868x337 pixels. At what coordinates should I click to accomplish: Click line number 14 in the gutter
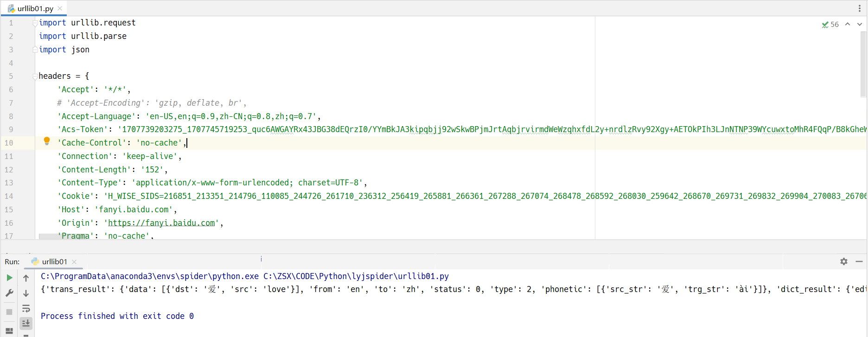pyautogui.click(x=9, y=196)
